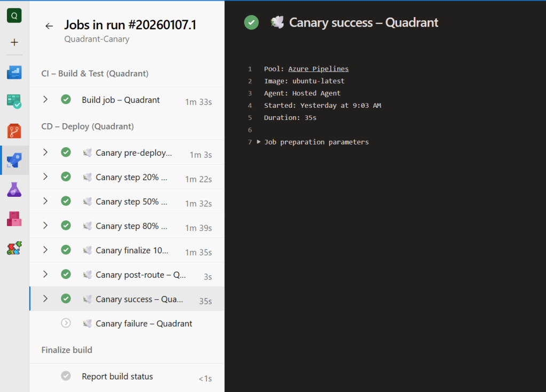
Task: Open the Test Plans flask icon
Action: pyautogui.click(x=14, y=189)
